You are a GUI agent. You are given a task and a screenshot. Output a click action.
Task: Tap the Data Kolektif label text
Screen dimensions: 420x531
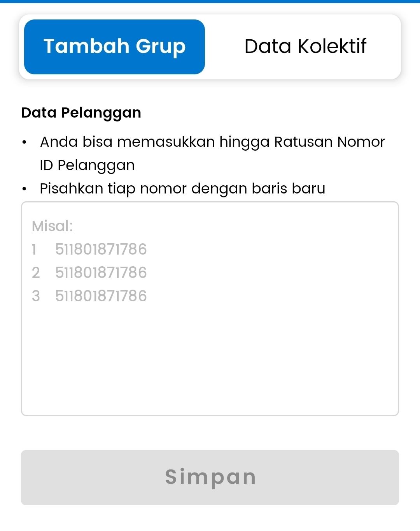click(x=305, y=46)
